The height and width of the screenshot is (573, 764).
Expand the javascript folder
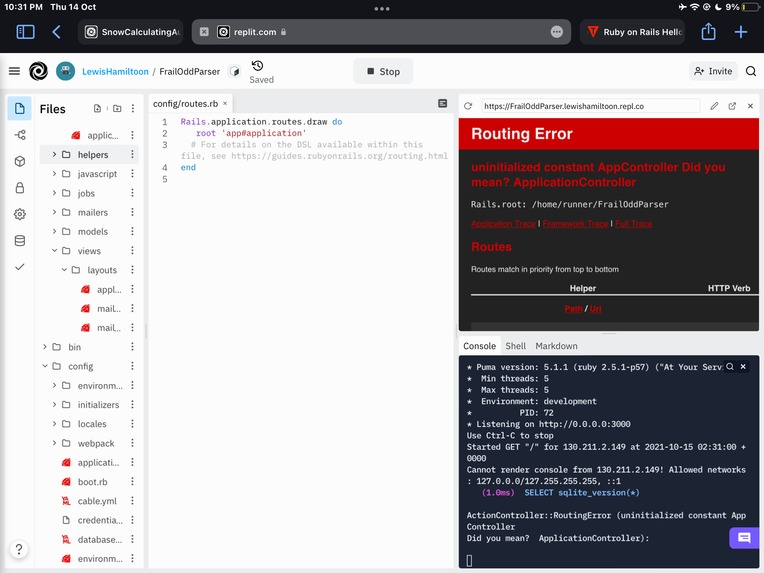tap(54, 173)
